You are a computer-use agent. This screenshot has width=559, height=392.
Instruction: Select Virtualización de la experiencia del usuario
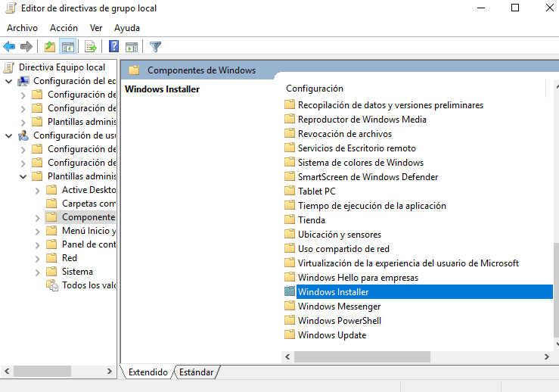(x=408, y=263)
